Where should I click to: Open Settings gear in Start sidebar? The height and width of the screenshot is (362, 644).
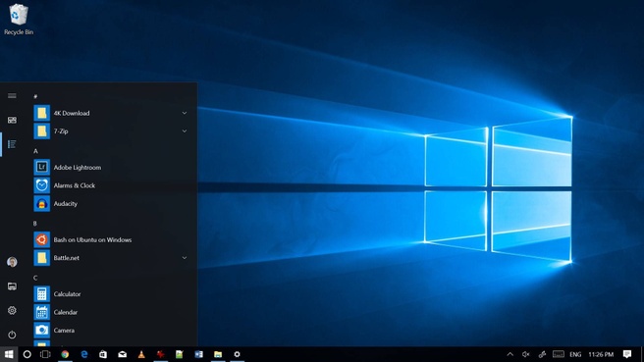click(12, 310)
